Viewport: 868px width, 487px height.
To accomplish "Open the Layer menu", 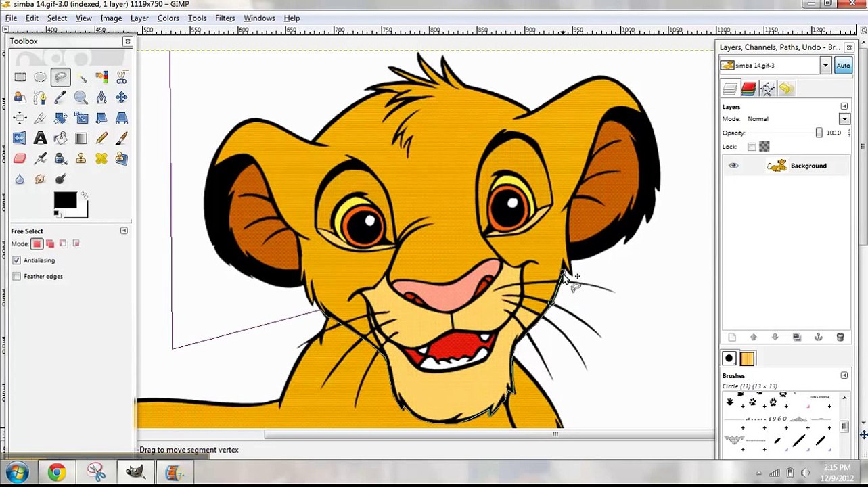I will coord(139,18).
